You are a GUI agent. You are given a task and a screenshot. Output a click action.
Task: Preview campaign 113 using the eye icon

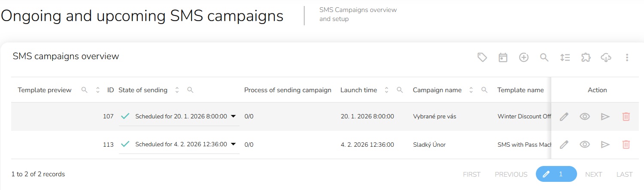tap(585, 145)
